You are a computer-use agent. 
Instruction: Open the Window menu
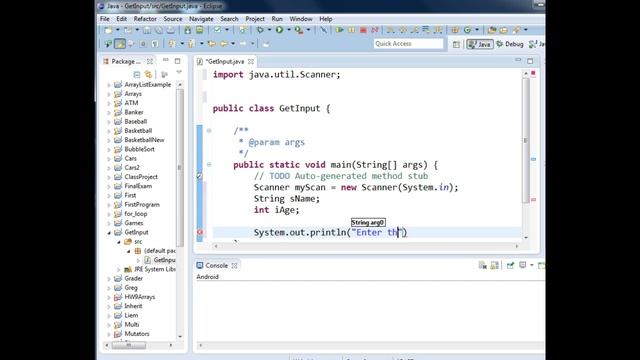click(x=301, y=19)
